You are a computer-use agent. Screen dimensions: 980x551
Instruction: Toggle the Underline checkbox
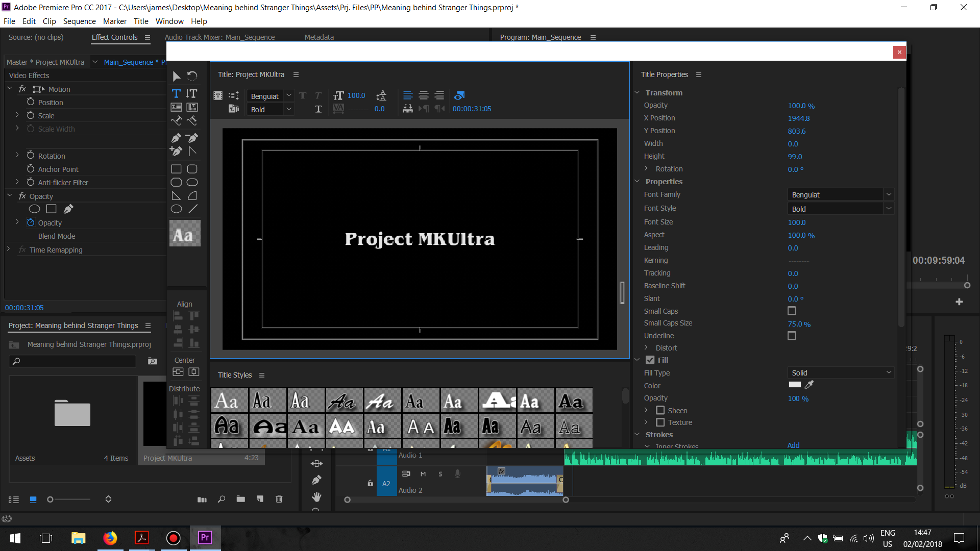792,336
